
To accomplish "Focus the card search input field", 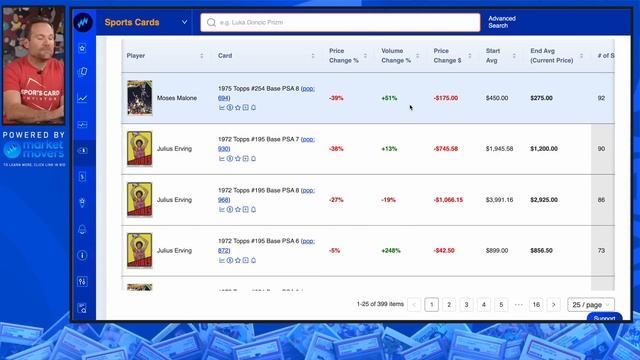I will pyautogui.click(x=340, y=22).
